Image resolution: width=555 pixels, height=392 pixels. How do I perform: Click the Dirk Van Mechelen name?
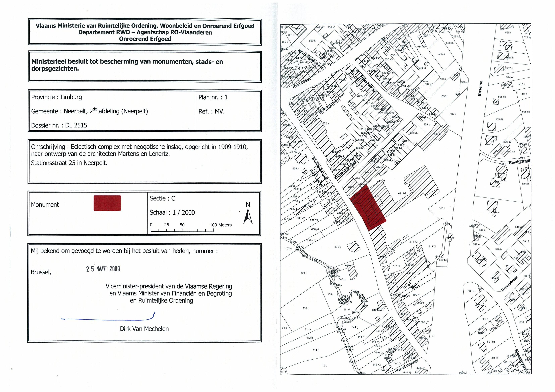144,329
